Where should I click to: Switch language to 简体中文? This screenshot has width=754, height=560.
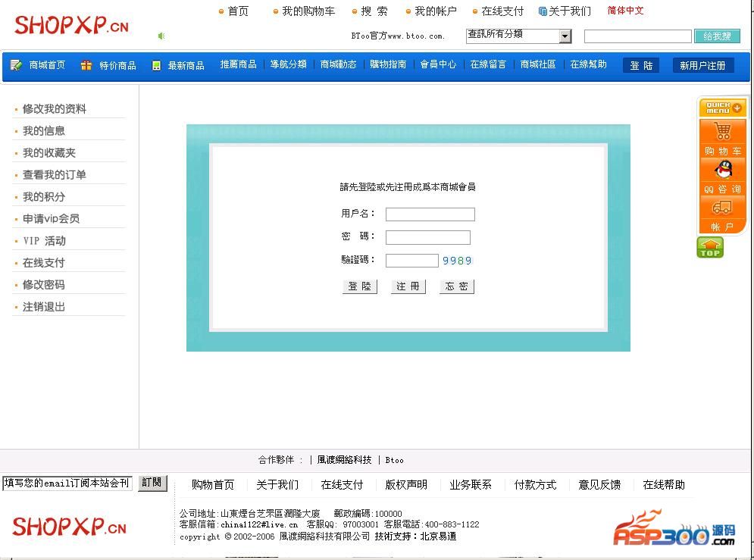625,11
